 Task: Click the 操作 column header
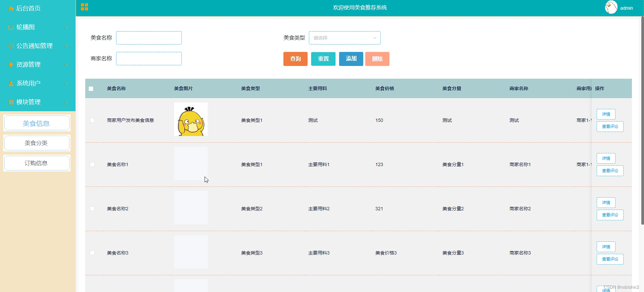click(600, 88)
